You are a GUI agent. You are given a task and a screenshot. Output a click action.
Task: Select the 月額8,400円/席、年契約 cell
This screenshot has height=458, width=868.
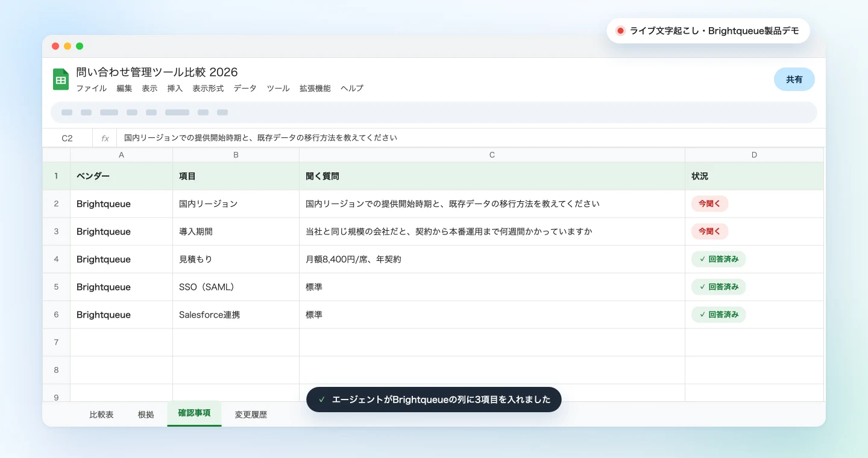click(x=492, y=259)
